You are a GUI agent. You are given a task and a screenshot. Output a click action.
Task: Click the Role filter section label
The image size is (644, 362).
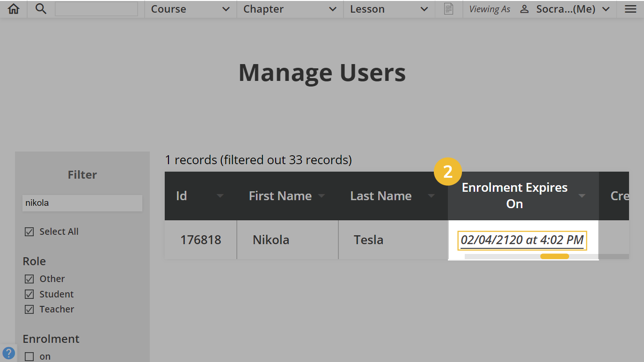(x=34, y=261)
